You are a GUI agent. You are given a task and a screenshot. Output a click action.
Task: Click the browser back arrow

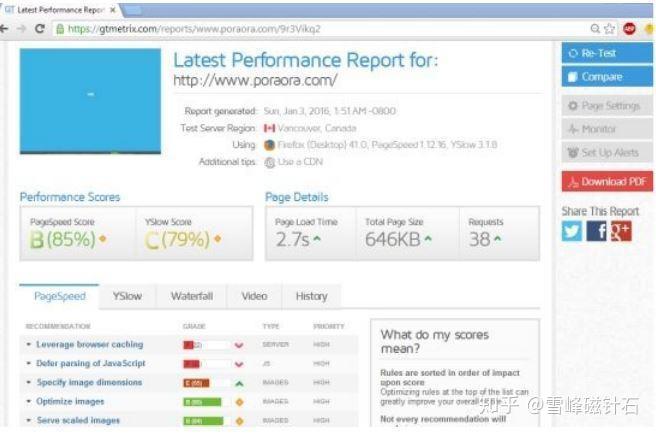[x=4, y=28]
